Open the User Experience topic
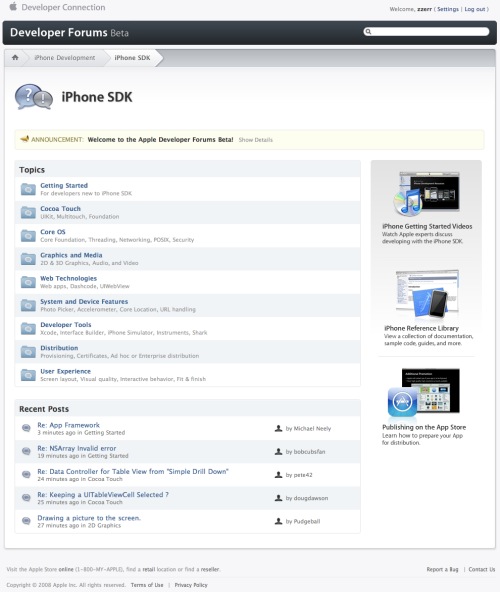 pos(65,371)
